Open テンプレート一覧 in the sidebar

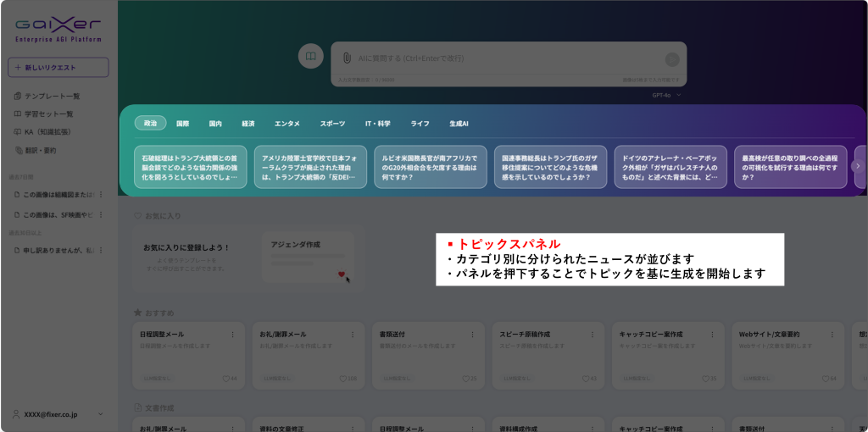pyautogui.click(x=53, y=97)
